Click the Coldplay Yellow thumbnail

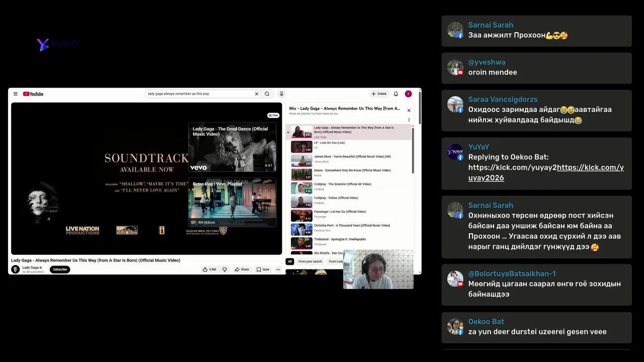301,202
